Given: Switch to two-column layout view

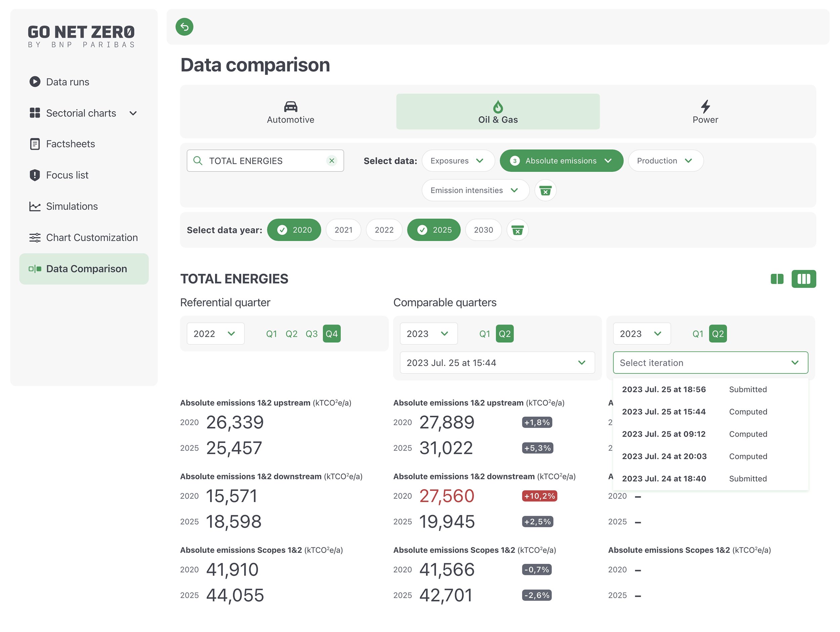Looking at the screenshot, I should (x=777, y=279).
